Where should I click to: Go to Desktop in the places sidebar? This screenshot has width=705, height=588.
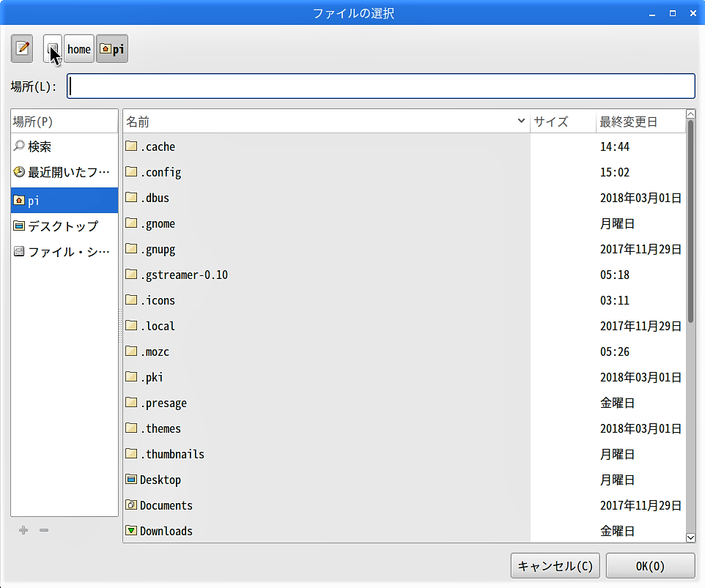pos(64,226)
